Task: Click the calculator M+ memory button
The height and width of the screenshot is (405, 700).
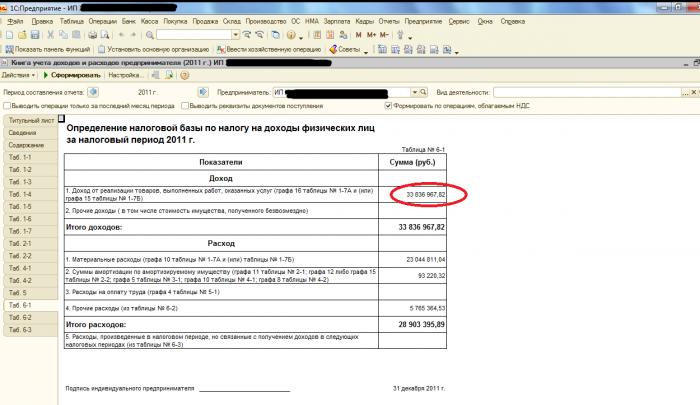Action: pyautogui.click(x=371, y=35)
